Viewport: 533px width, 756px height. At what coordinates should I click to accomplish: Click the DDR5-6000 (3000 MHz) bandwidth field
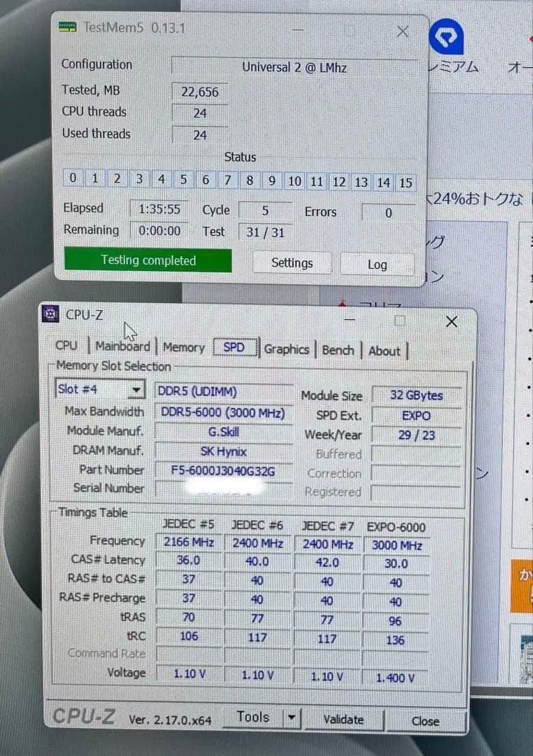click(x=224, y=413)
